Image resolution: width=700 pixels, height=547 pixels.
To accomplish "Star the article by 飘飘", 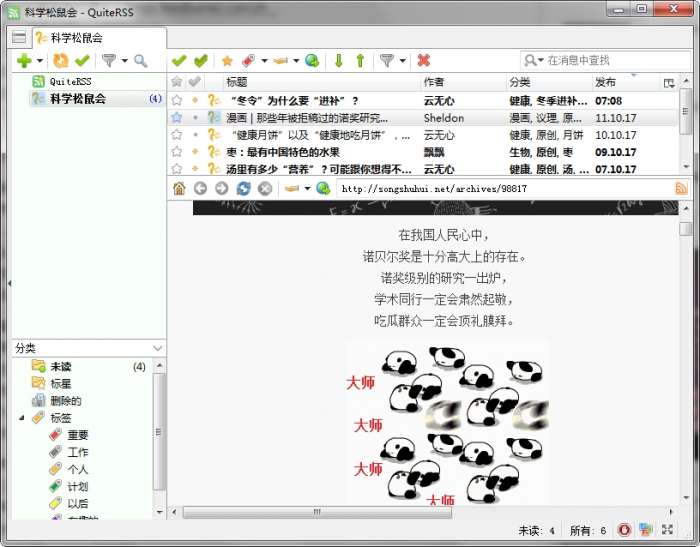I will tap(177, 152).
